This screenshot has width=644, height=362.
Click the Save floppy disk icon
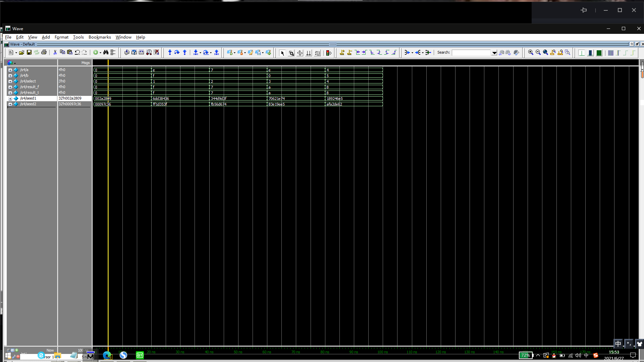tap(29, 52)
